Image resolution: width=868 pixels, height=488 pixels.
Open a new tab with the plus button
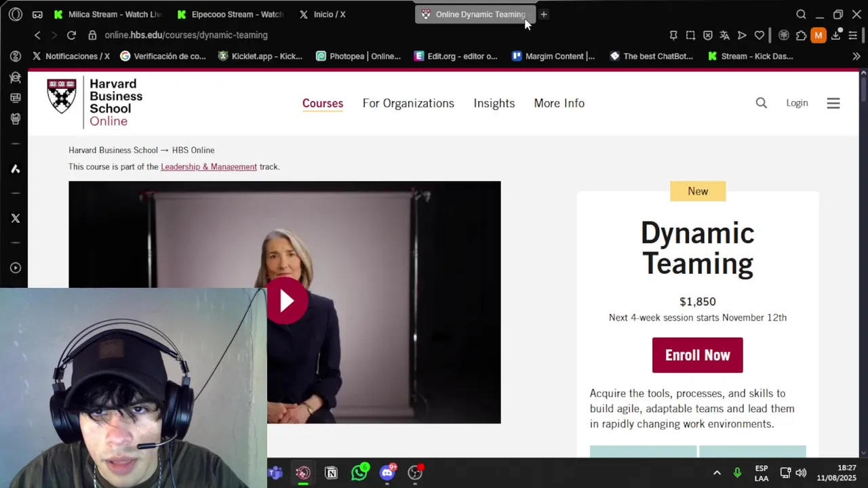pos(543,14)
